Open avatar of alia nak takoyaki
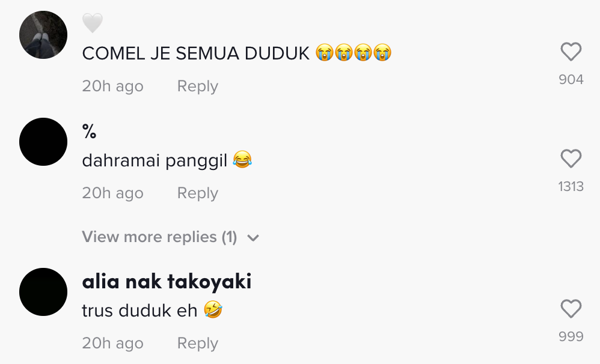This screenshot has width=600, height=364. (43, 292)
